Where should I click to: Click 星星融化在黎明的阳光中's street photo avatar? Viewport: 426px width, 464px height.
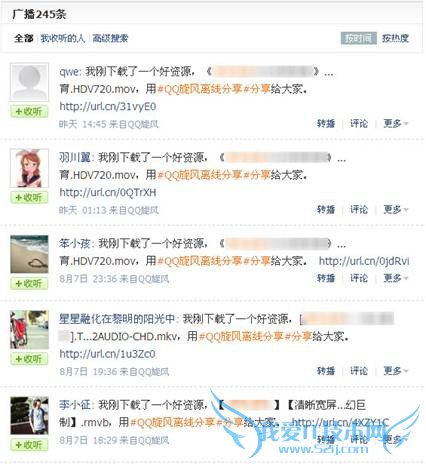29,330
